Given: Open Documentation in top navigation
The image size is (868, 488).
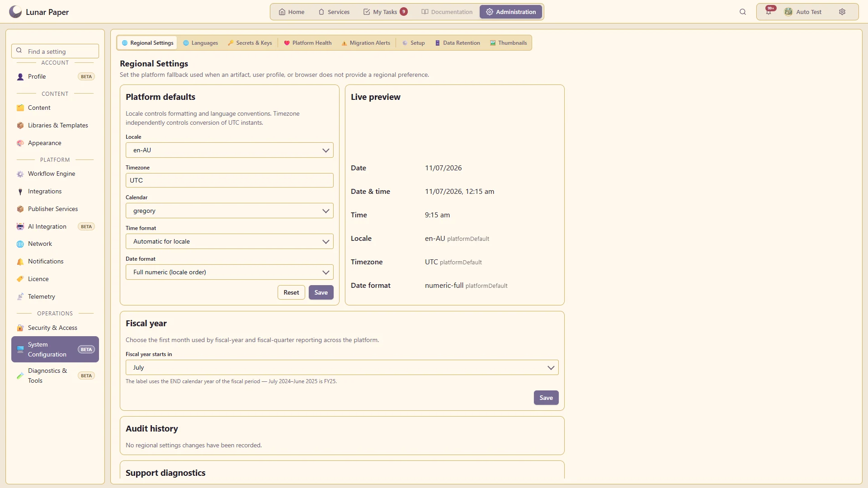Looking at the screenshot, I should (447, 12).
